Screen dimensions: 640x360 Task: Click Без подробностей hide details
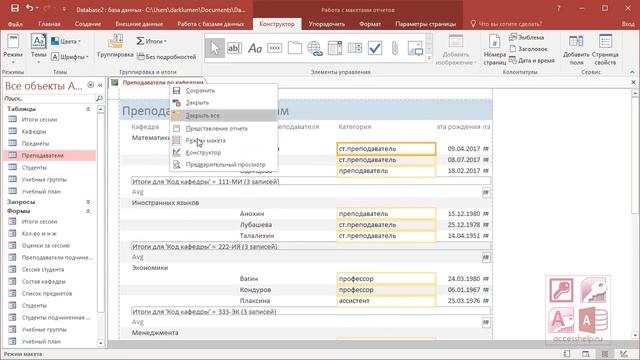167,57
